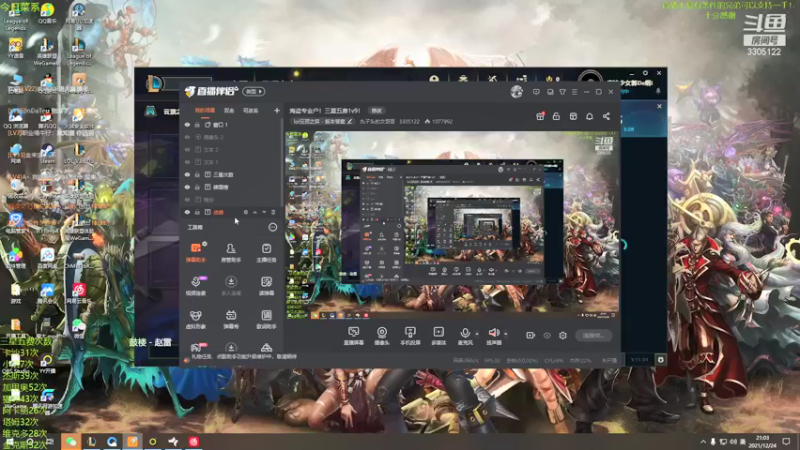Click the record icon beside the preview eye
This screenshot has width=800, height=450.
coord(530,335)
